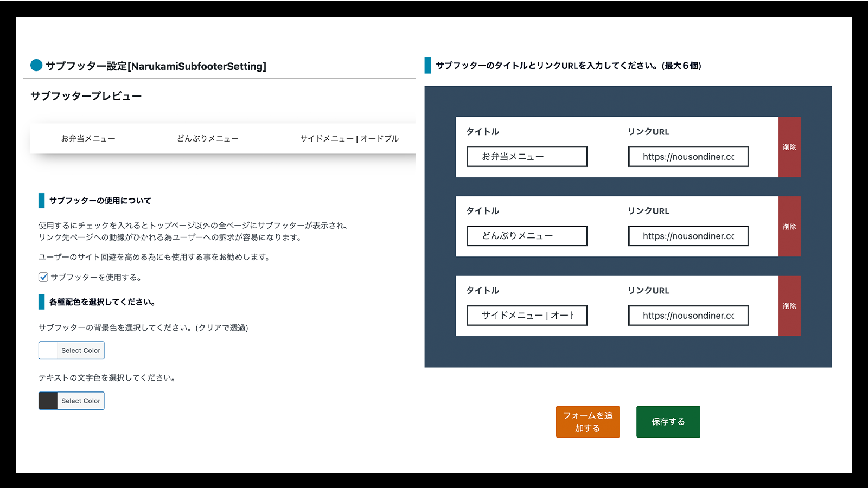868x488 pixels.
Task: Click 保存する to save settings
Action: (668, 421)
